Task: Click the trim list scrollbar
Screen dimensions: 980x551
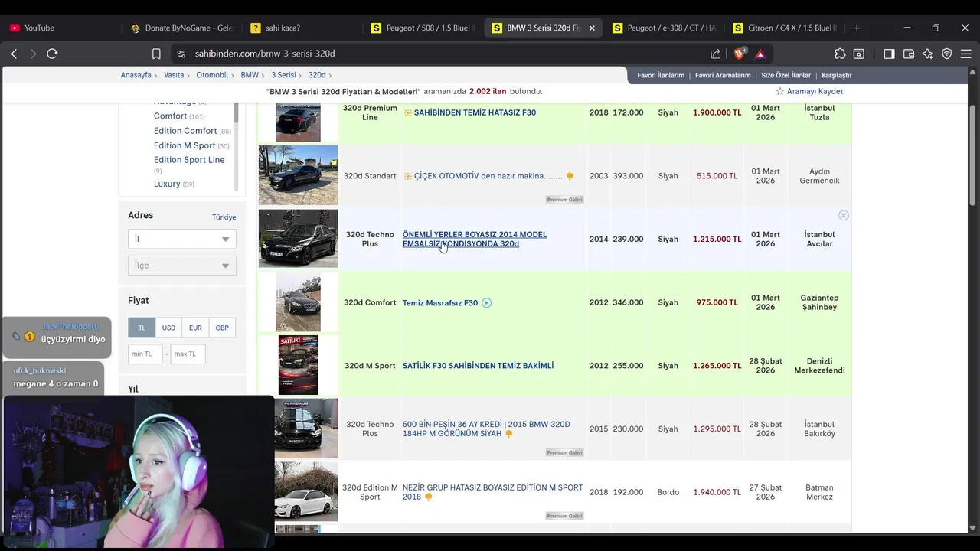Action: tap(237, 112)
